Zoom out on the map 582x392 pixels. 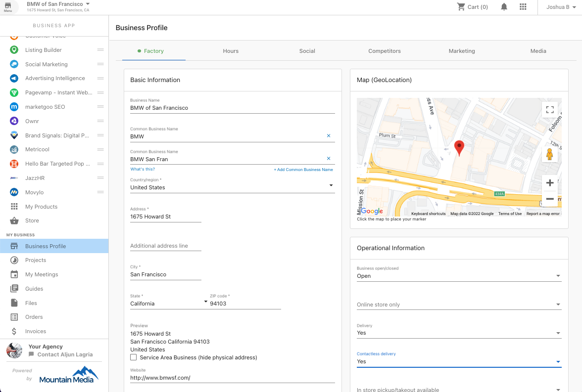[550, 199]
